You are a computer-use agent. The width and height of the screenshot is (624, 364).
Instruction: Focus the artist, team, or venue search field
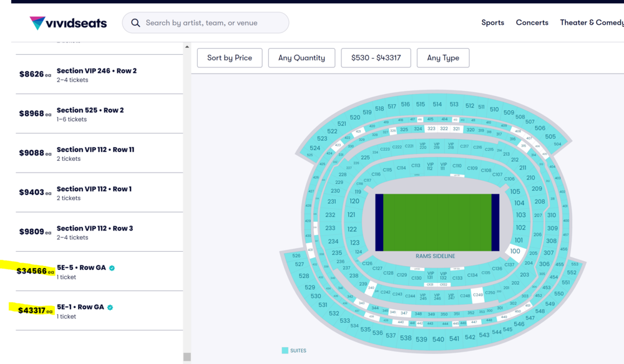coord(212,23)
